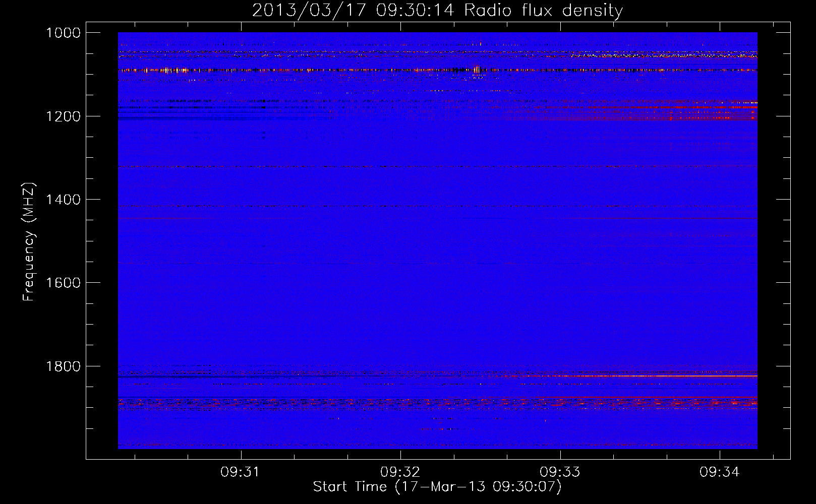Click the 'Start Time (17-Mar-13 09:30:07)' axis title
Screen dimensions: 816x504
point(437,487)
